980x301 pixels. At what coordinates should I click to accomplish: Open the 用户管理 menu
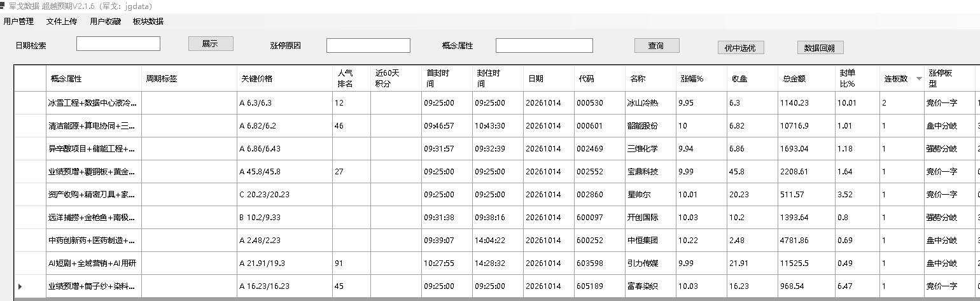(x=18, y=22)
